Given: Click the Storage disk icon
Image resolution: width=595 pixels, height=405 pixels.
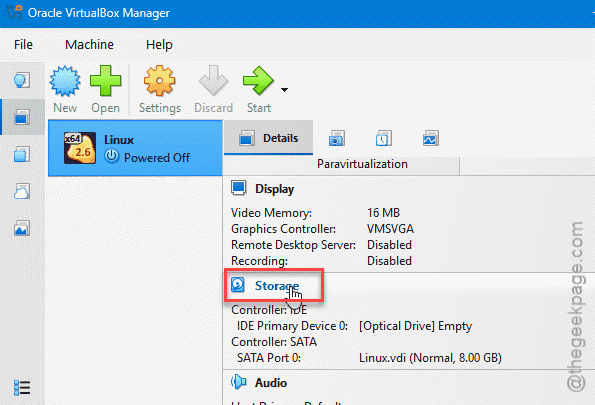Looking at the screenshot, I should [238, 285].
